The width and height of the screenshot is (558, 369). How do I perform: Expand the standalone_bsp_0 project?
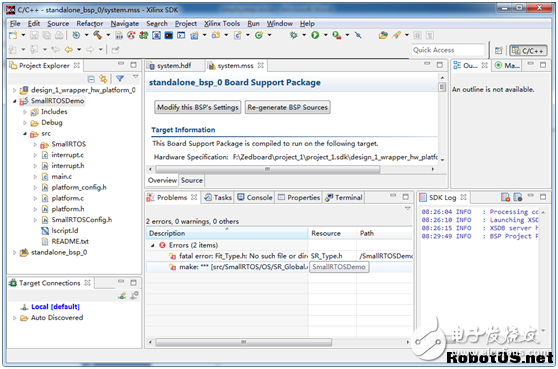click(15, 253)
